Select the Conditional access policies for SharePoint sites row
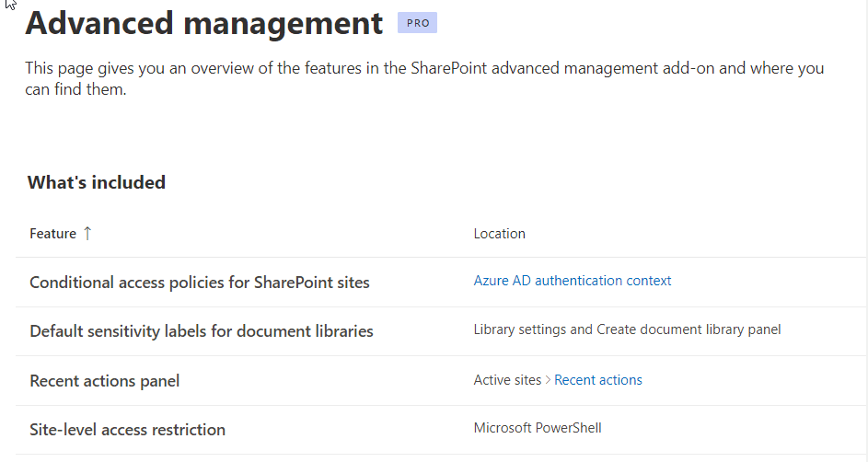Image resolution: width=868 pixels, height=462 pixels. pyautogui.click(x=441, y=283)
